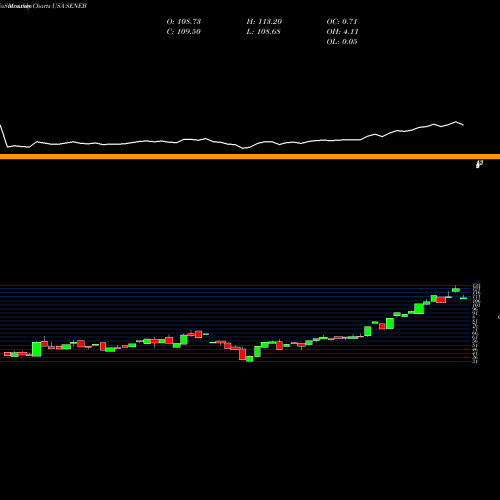Click the OC: 0.71 value
Screen dimensions: 500x500
(342, 21)
